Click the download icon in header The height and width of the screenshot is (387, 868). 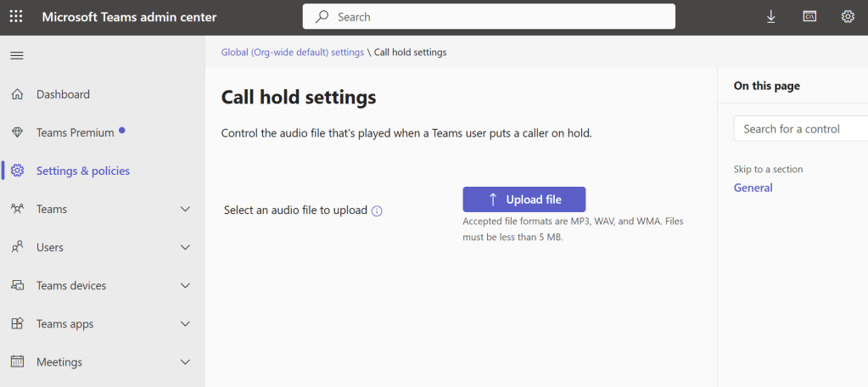coord(771,17)
